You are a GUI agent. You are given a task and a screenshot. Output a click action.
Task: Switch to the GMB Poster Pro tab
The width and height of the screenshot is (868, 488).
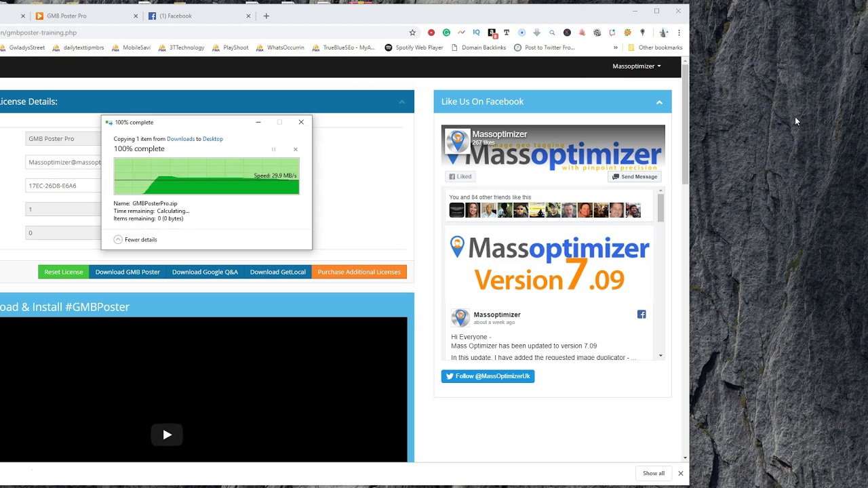(85, 16)
